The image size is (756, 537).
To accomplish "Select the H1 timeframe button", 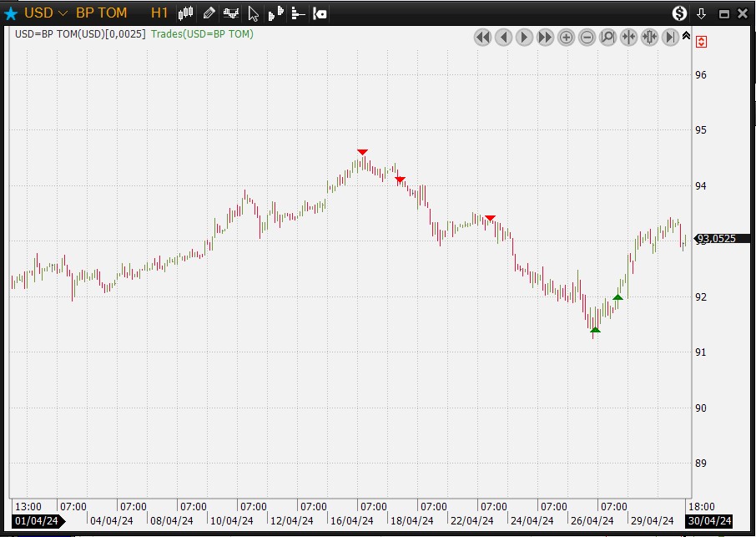I will tap(159, 13).
